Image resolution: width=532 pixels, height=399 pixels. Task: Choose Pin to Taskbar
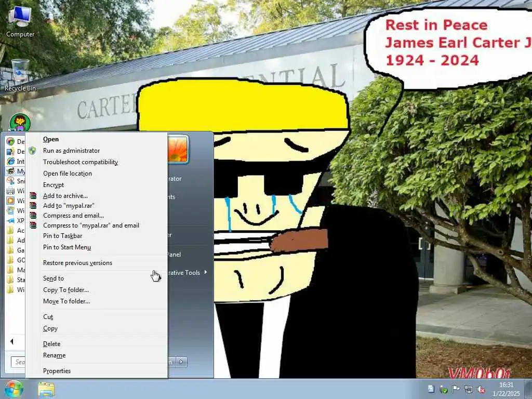96,236
